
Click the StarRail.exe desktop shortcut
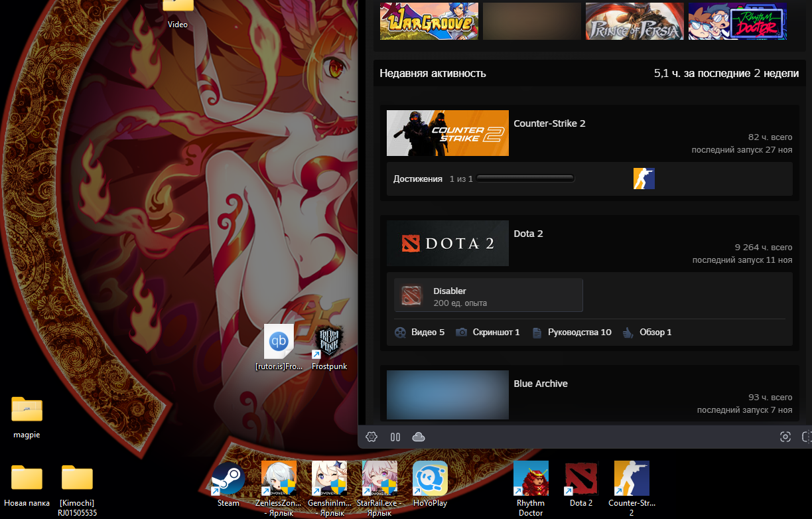pyautogui.click(x=379, y=479)
